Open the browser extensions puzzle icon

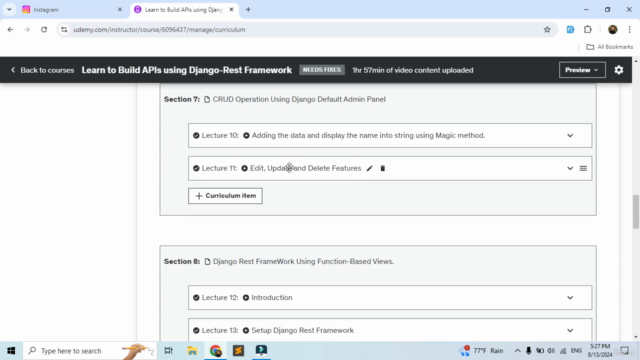(588, 29)
